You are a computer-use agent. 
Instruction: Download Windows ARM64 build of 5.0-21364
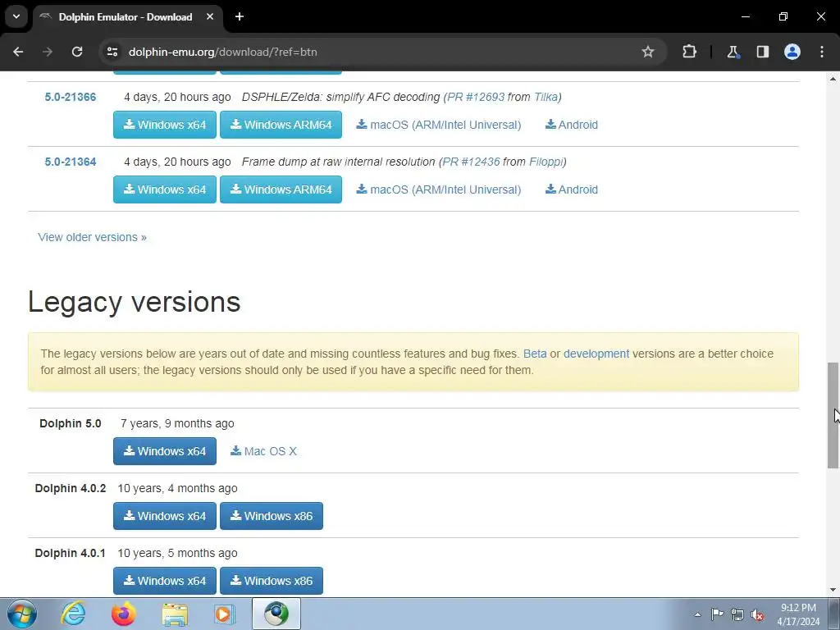pyautogui.click(x=281, y=189)
